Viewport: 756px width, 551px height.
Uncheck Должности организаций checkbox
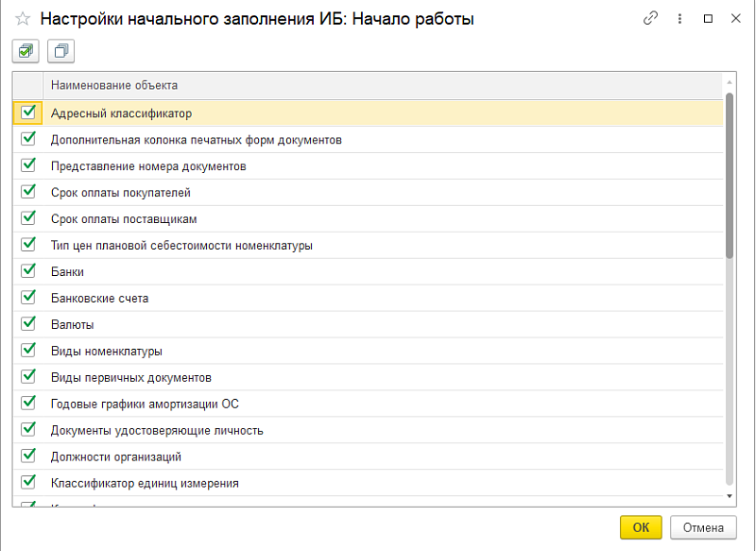[x=28, y=456]
